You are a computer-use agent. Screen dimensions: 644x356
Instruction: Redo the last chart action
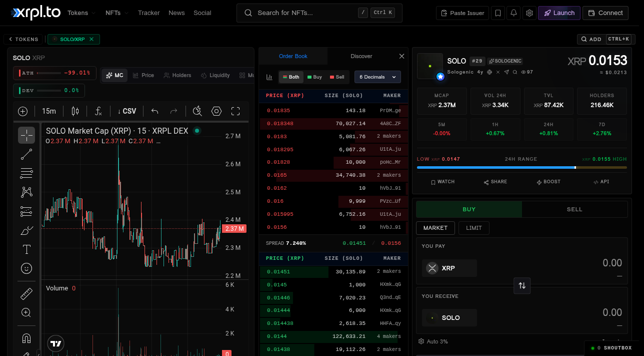[173, 111]
